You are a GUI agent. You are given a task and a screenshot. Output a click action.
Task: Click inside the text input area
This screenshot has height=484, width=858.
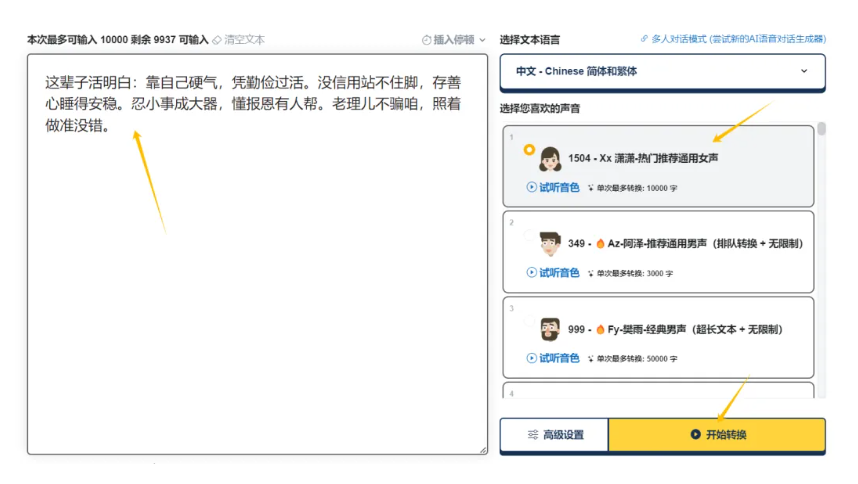coord(257,300)
